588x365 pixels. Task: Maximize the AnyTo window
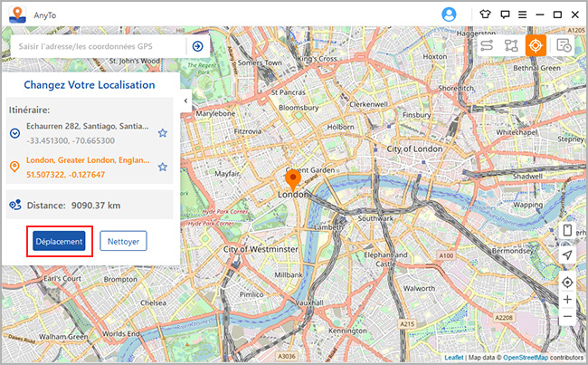[557, 14]
